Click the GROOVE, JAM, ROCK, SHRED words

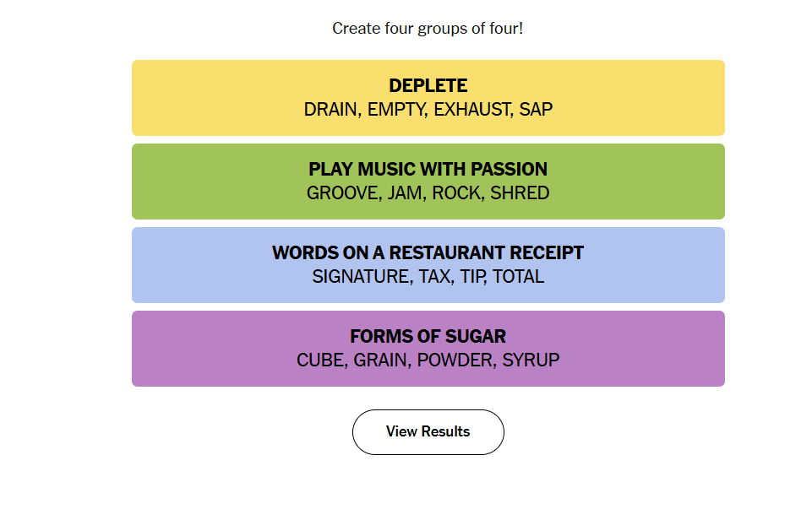428,193
